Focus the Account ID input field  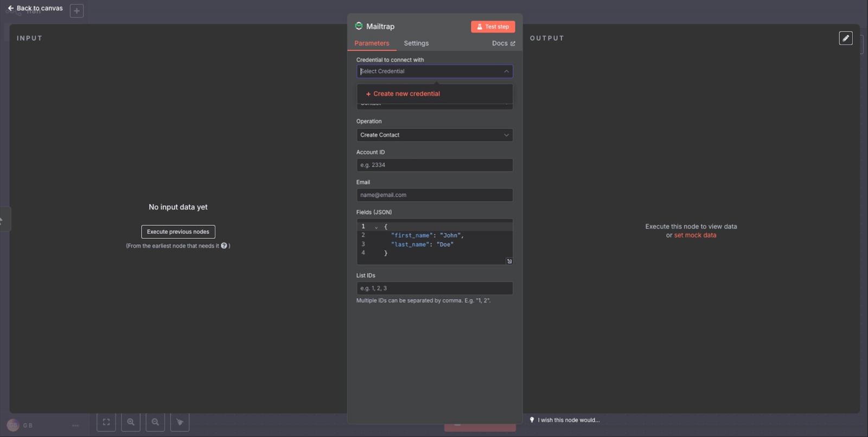434,165
